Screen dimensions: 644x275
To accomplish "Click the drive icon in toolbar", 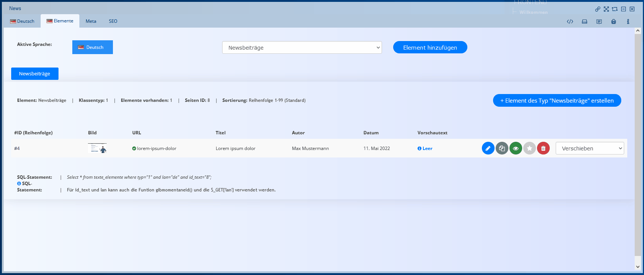I will (584, 22).
